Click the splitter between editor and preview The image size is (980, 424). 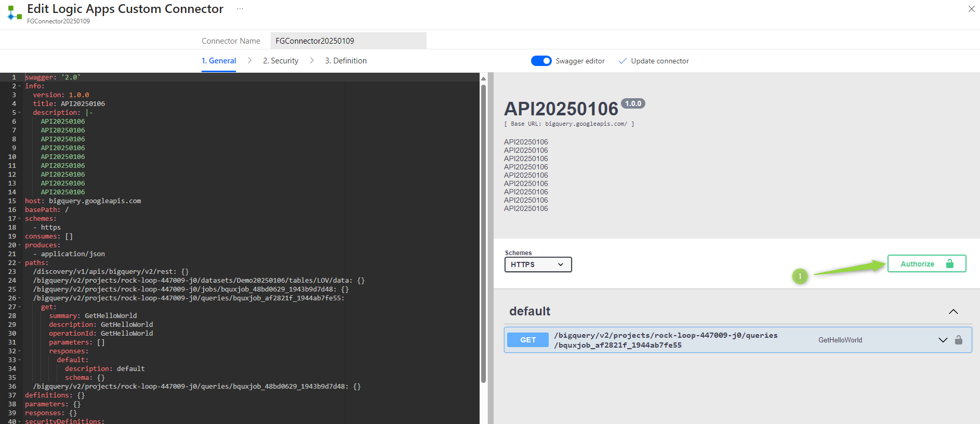click(491, 248)
